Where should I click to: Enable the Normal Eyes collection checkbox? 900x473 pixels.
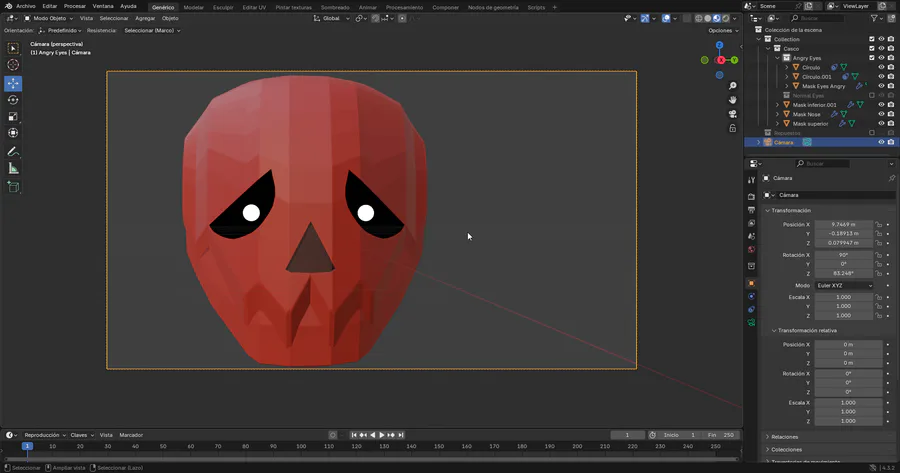872,95
